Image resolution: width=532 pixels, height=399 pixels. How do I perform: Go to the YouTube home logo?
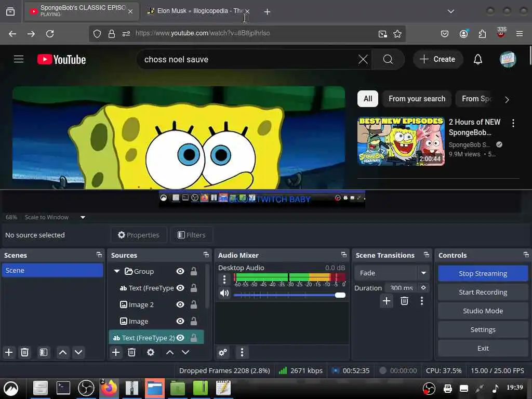(61, 59)
